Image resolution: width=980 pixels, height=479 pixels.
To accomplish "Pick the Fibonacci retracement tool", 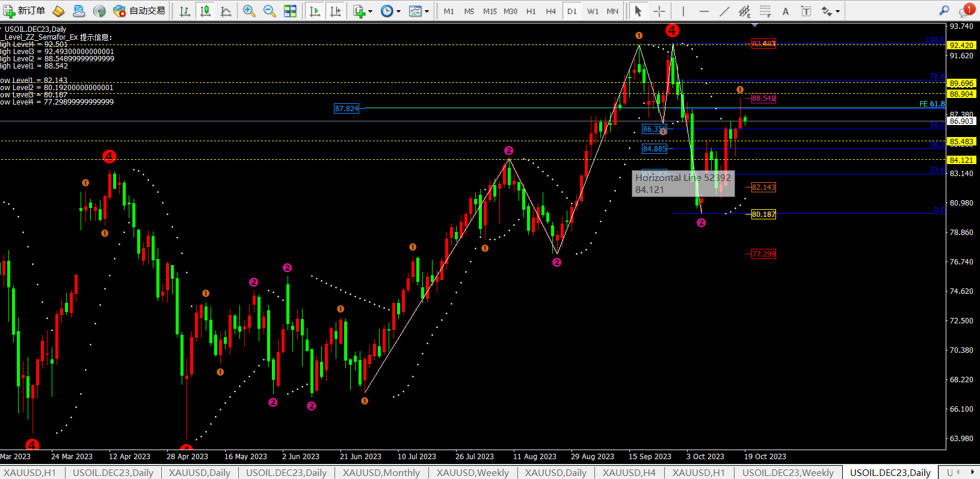I will [765, 11].
